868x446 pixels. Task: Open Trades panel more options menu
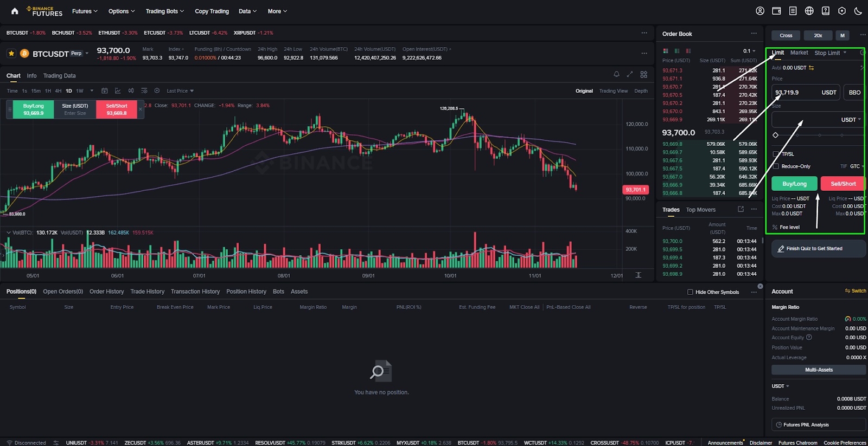[754, 209]
